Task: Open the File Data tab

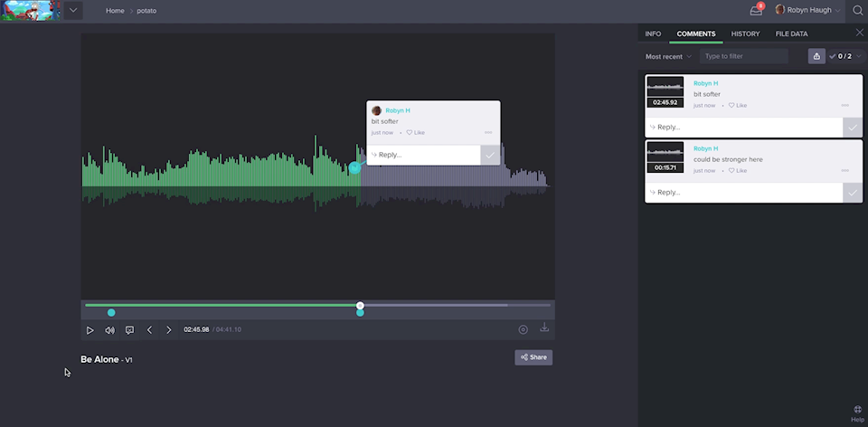Action: pyautogui.click(x=791, y=34)
